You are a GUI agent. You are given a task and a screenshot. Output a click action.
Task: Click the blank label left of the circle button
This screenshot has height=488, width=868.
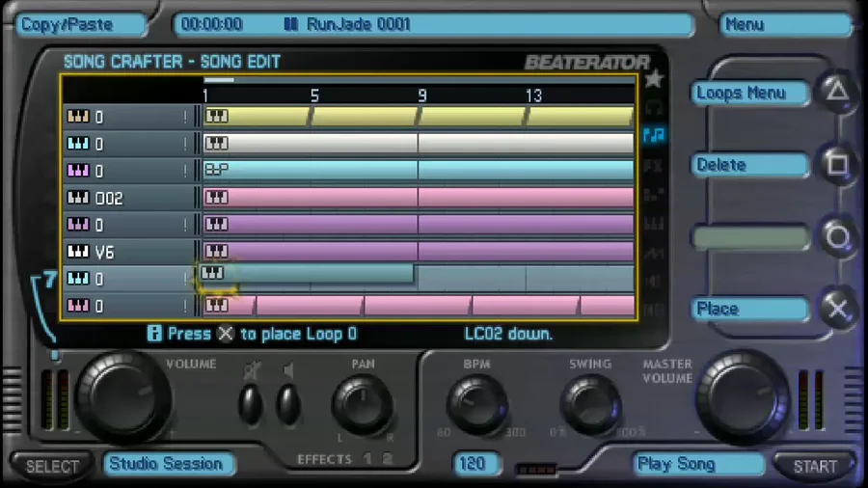point(750,238)
